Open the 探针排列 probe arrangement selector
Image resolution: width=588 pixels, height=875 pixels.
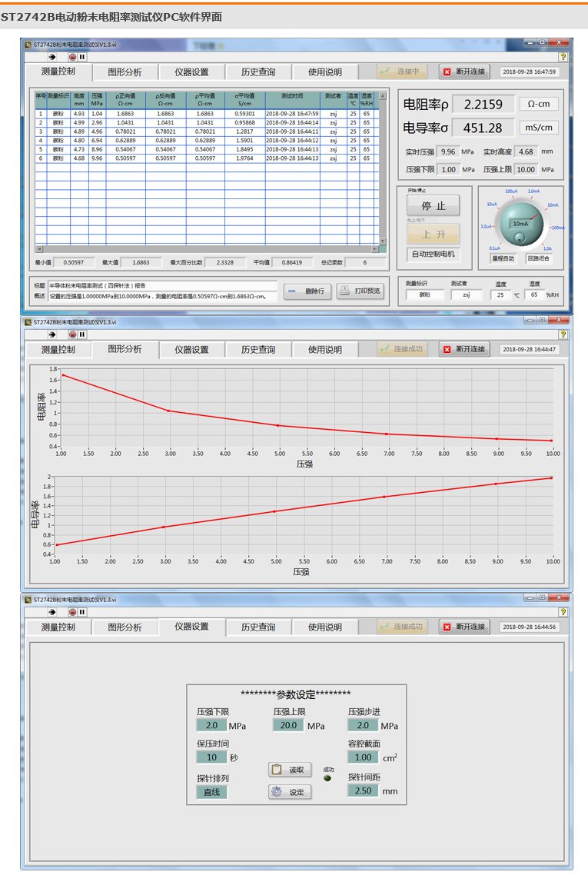[211, 792]
